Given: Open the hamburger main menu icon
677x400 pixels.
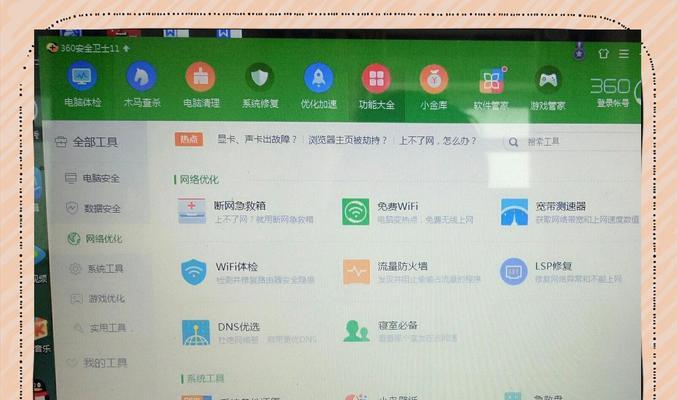Looking at the screenshot, I should point(623,54).
